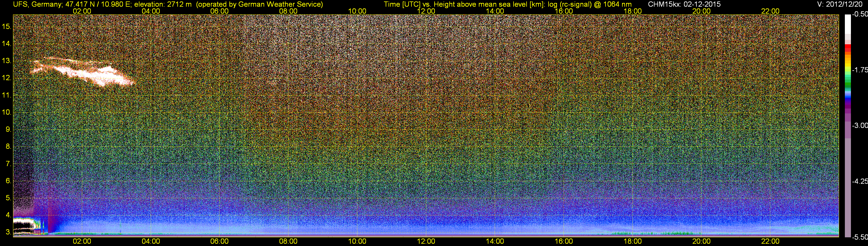Screen dimensions: 868x246
Task: Click the bottom axis time label 12:00
Action: [426, 241]
